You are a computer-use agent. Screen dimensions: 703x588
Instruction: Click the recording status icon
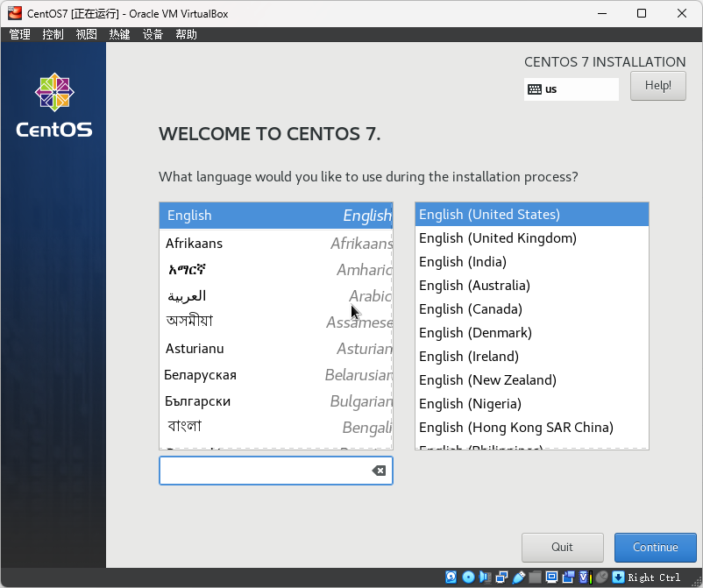tap(568, 577)
